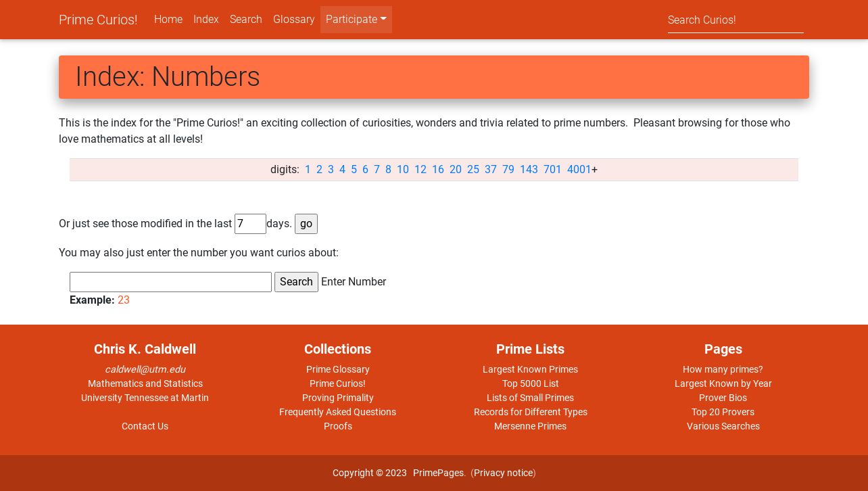Show 10-digit numbers index
Image resolution: width=868 pixels, height=491 pixels.
(x=403, y=170)
